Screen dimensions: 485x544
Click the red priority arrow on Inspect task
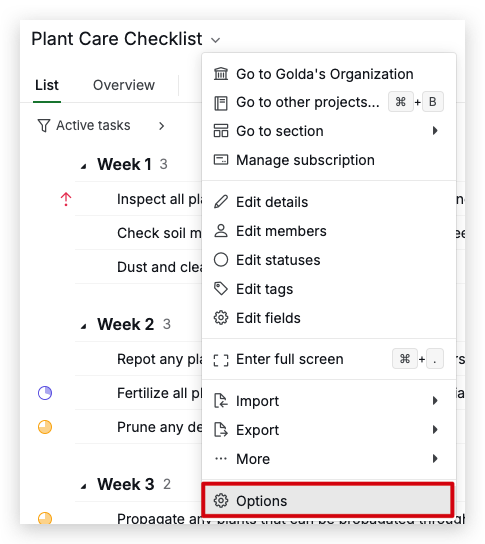pyautogui.click(x=66, y=199)
